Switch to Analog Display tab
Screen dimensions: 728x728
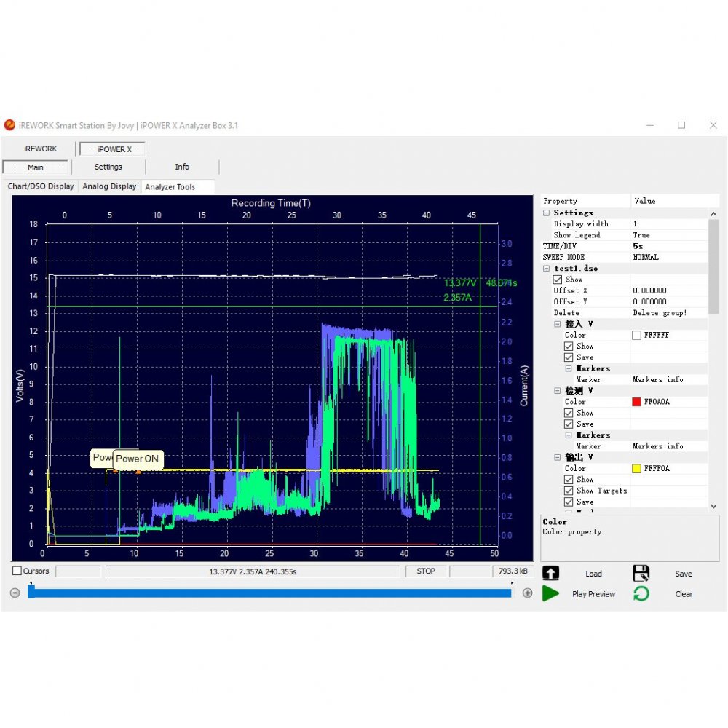click(109, 186)
